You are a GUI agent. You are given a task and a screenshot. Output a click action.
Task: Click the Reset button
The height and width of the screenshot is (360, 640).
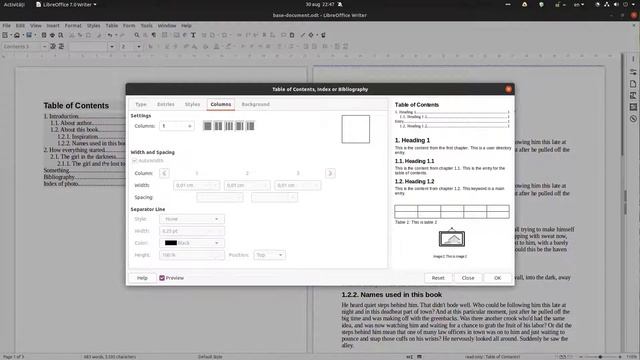438,278
